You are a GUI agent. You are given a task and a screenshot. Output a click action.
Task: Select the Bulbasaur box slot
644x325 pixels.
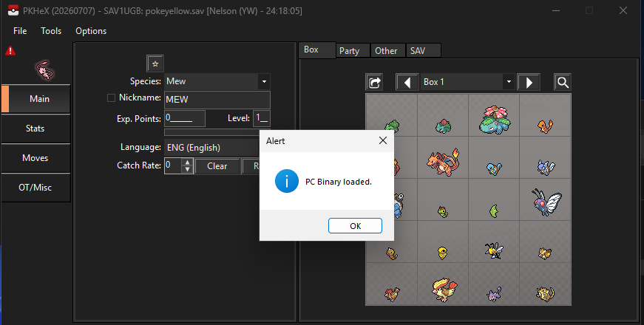point(391,115)
